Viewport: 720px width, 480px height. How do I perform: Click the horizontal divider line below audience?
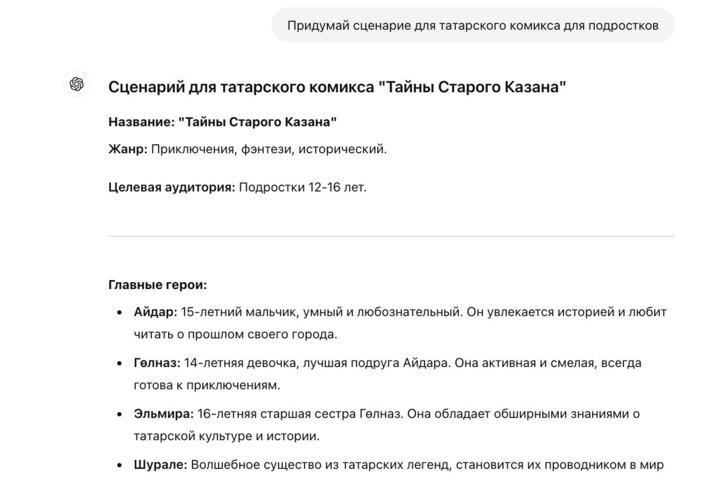coord(390,236)
